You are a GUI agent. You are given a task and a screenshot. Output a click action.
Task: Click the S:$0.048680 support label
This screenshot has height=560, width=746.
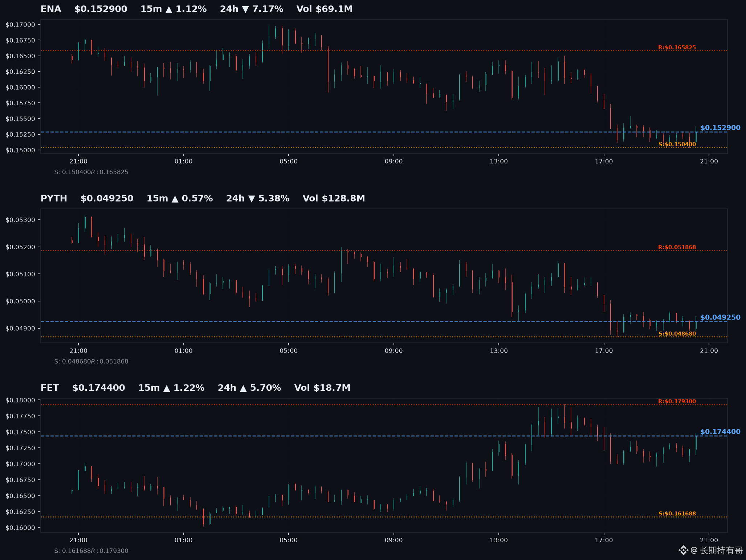click(x=677, y=334)
